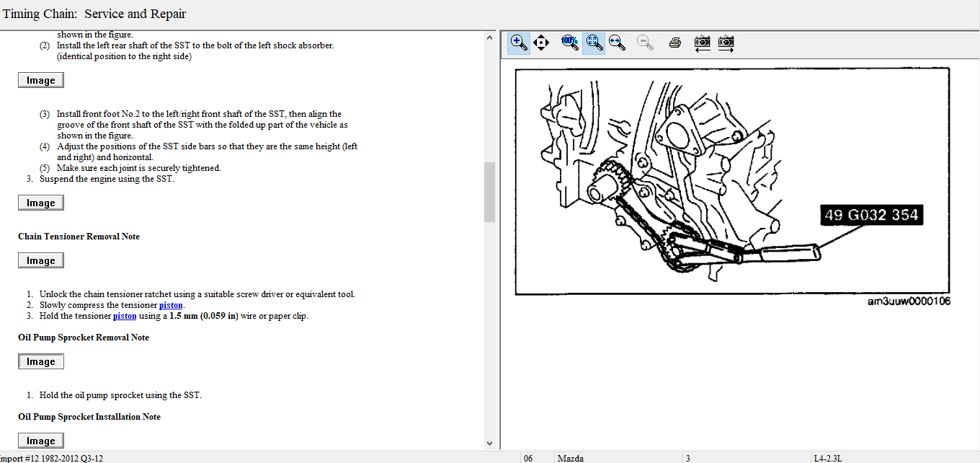Image resolution: width=980 pixels, height=463 pixels.
Task: Click the '1.5 mm (0.059 in)' value
Action: pos(203,316)
